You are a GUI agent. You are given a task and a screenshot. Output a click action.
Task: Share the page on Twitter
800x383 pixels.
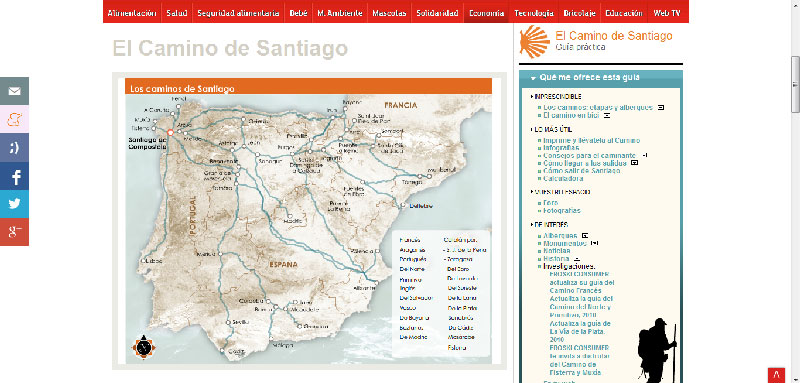[14, 204]
